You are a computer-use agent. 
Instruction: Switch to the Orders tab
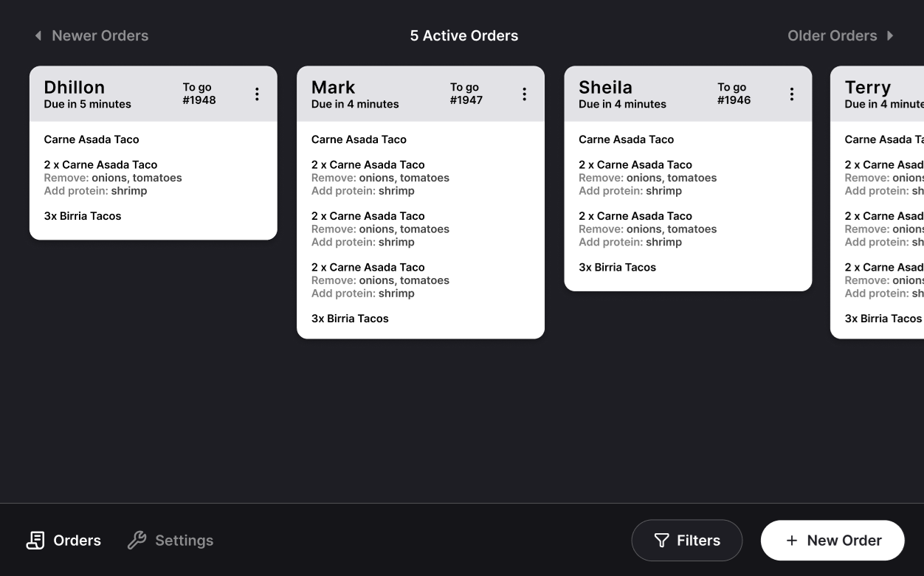click(63, 541)
